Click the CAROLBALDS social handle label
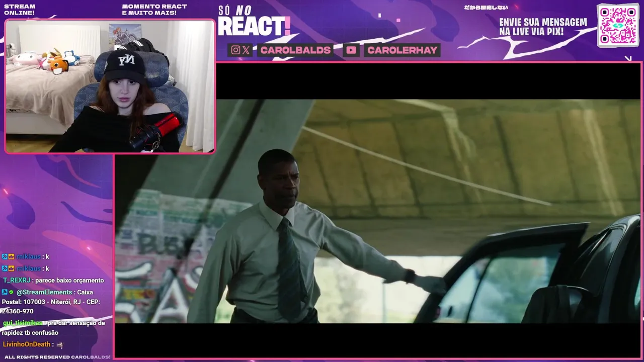Viewport: 644px width, 362px height. point(295,50)
